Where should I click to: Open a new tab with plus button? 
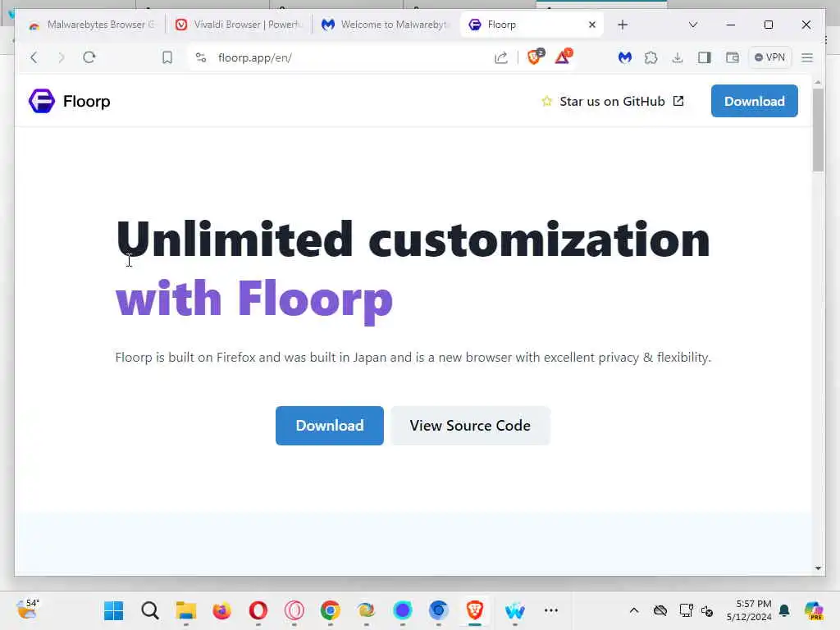[x=623, y=25]
